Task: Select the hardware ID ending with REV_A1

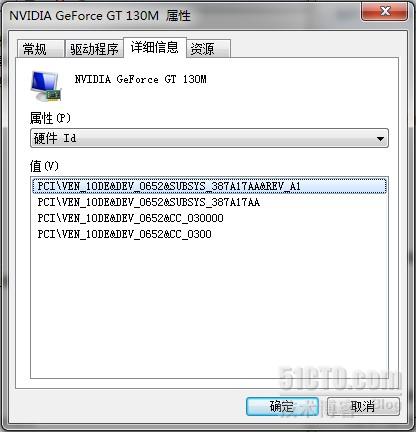Action: (x=210, y=186)
